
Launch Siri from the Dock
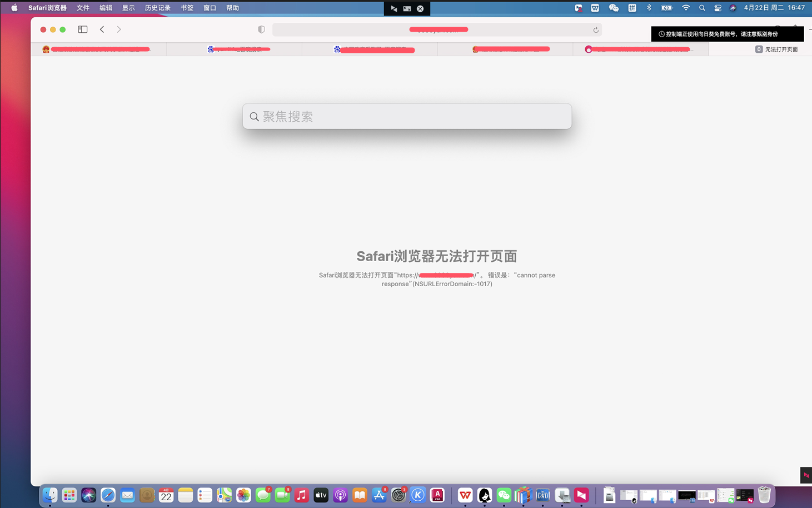click(x=89, y=495)
